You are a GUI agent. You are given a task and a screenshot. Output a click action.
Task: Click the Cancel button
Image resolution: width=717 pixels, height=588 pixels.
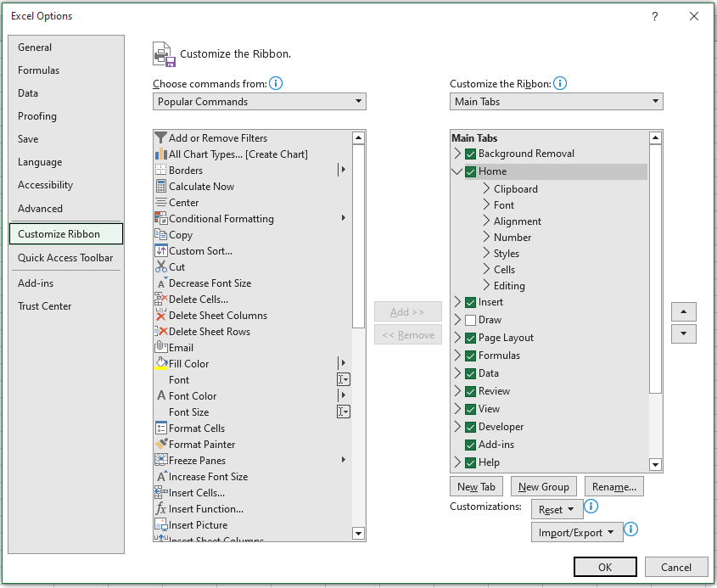pos(675,567)
